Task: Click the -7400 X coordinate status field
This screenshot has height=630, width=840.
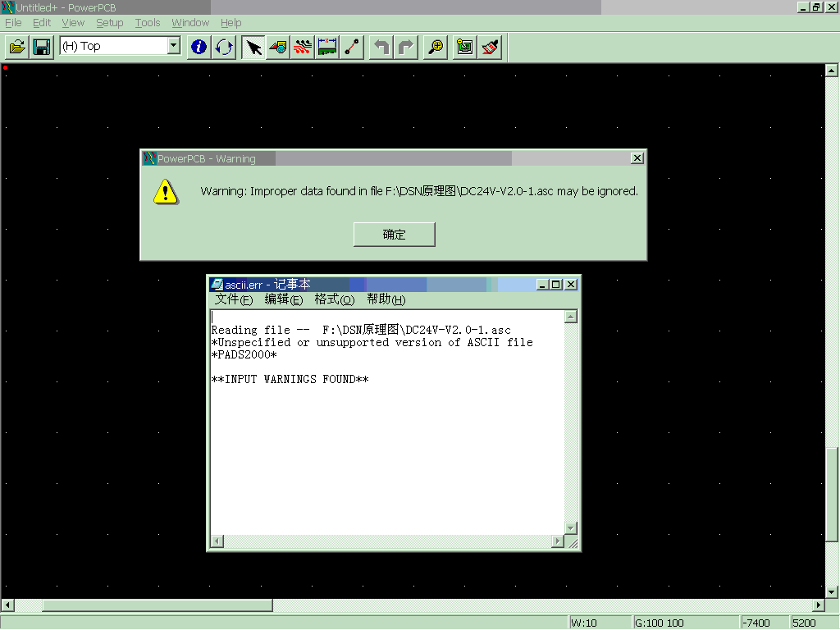Action: (x=765, y=623)
